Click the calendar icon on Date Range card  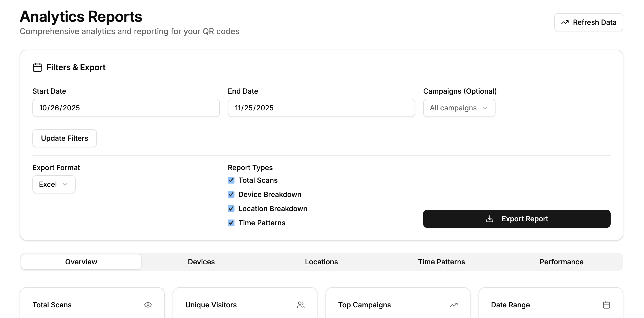point(607,305)
